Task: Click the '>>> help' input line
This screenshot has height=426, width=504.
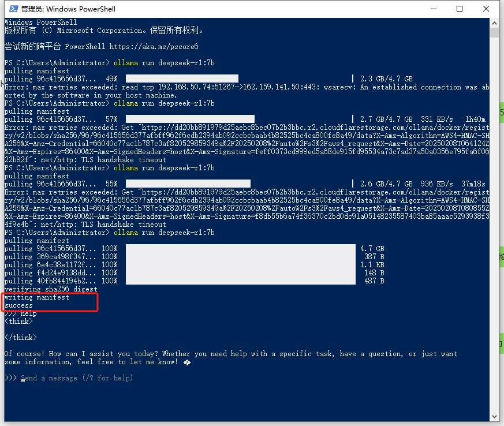Action: [x=21, y=313]
